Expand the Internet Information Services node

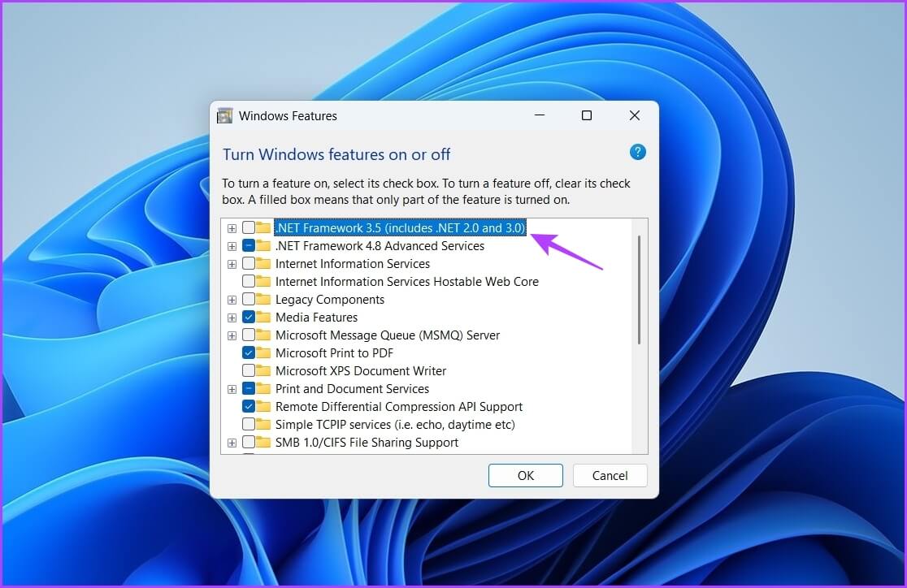click(232, 264)
